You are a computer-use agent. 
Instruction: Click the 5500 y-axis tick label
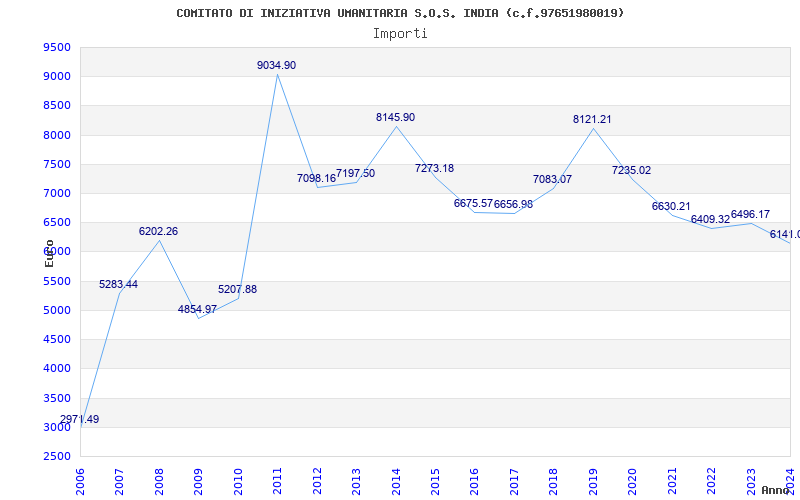click(x=57, y=281)
